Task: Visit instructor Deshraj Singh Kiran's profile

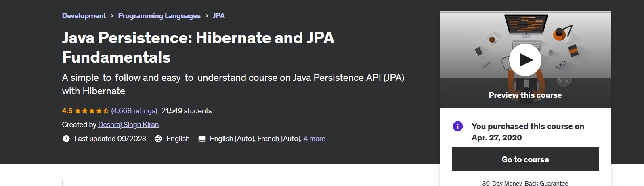Action: coord(128,125)
